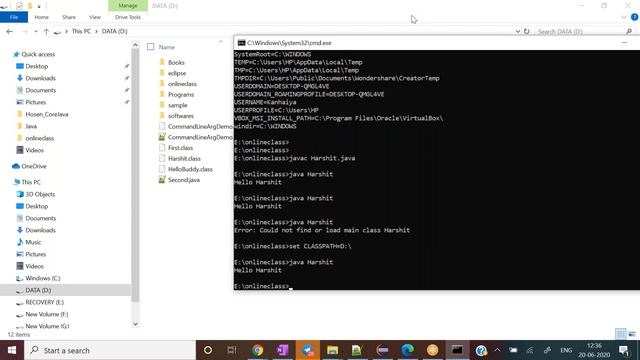
Task: Select the eclipse folder
Action: [x=177, y=73]
